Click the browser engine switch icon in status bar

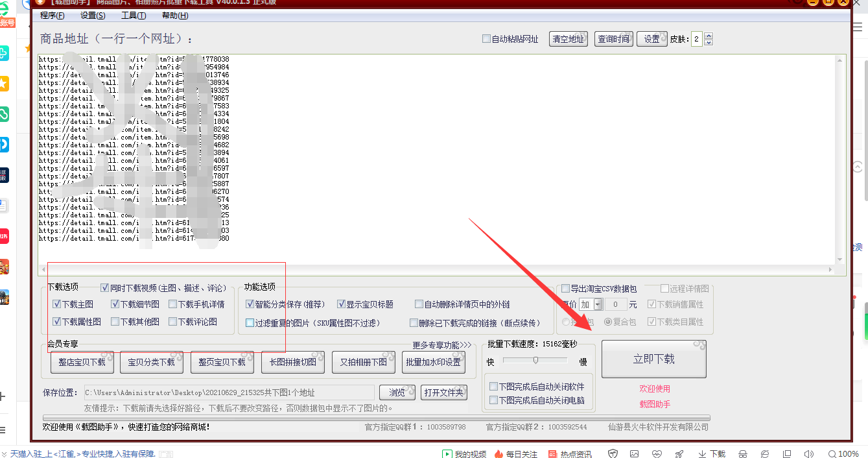click(765, 454)
